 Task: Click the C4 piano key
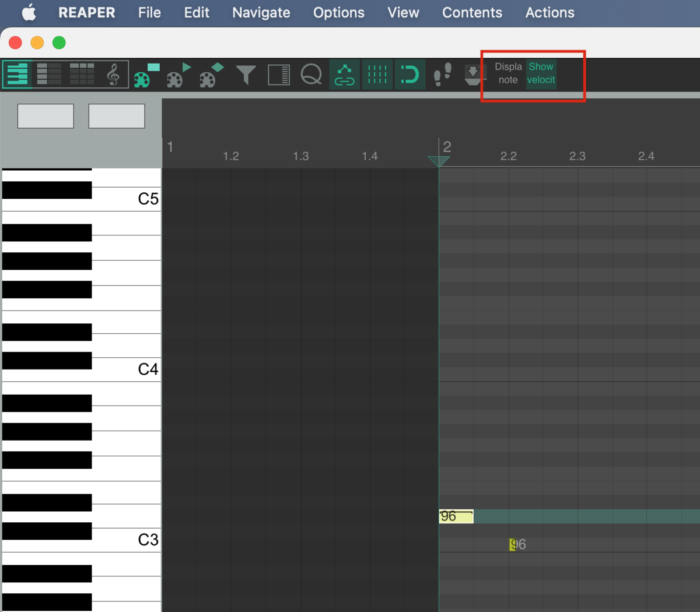[x=125, y=370]
